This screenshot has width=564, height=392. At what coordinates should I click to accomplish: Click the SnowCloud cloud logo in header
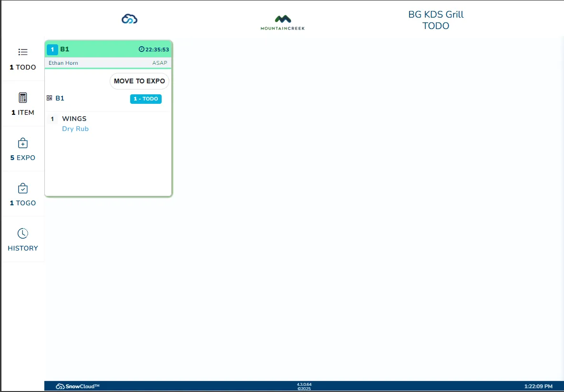[x=130, y=19]
